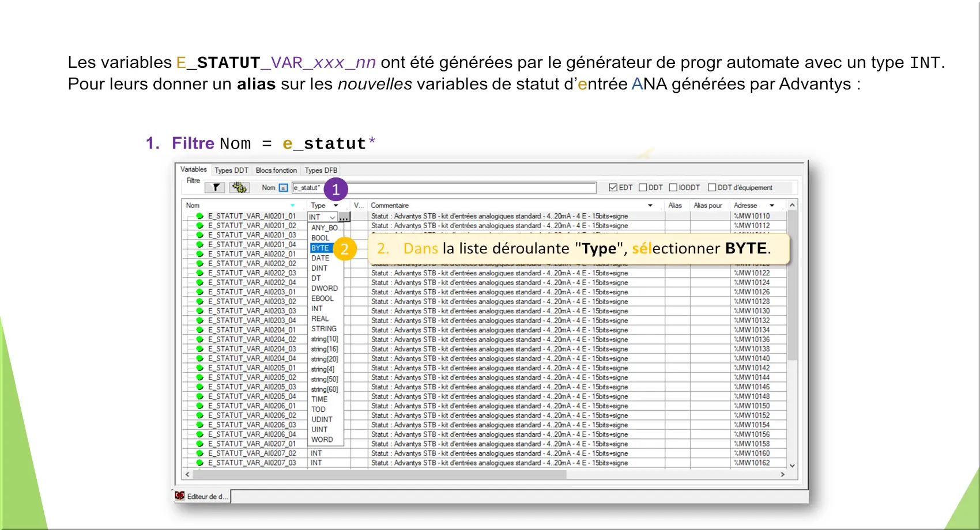Click address cell %MW10110
This screenshot has width=980, height=530.
pyautogui.click(x=752, y=216)
